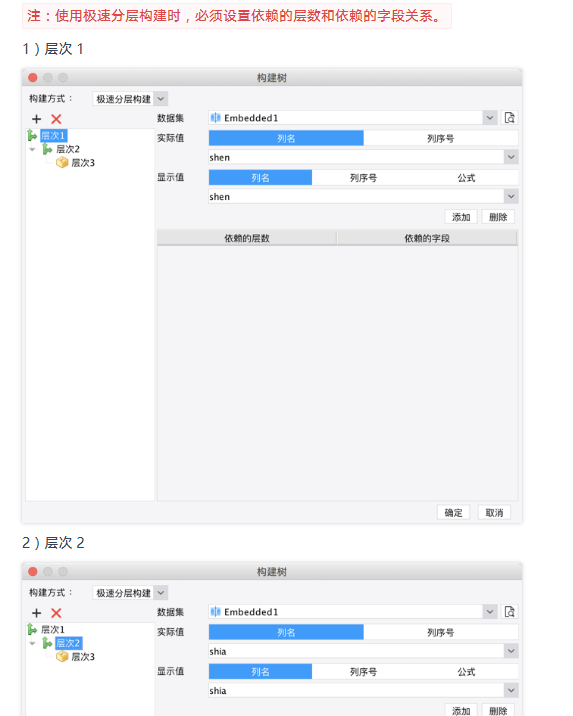573x716 pixels.
Task: Choose 列序号 for 显示值 in second dialog
Action: (x=363, y=672)
